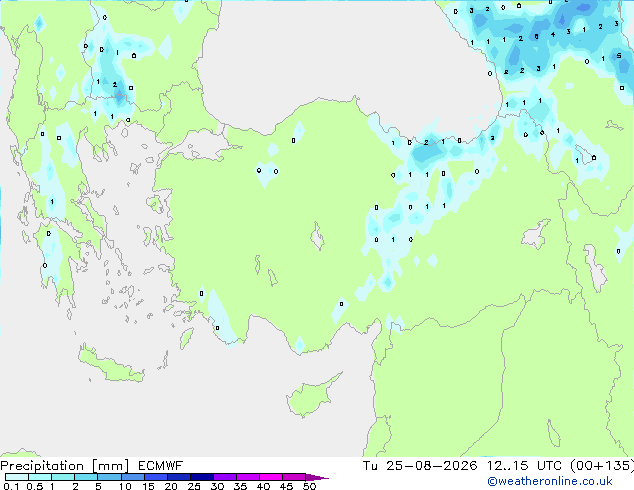The width and height of the screenshot is (634, 490).
Task: Pick the 10 mm blue legend swatch
Action: point(133,477)
